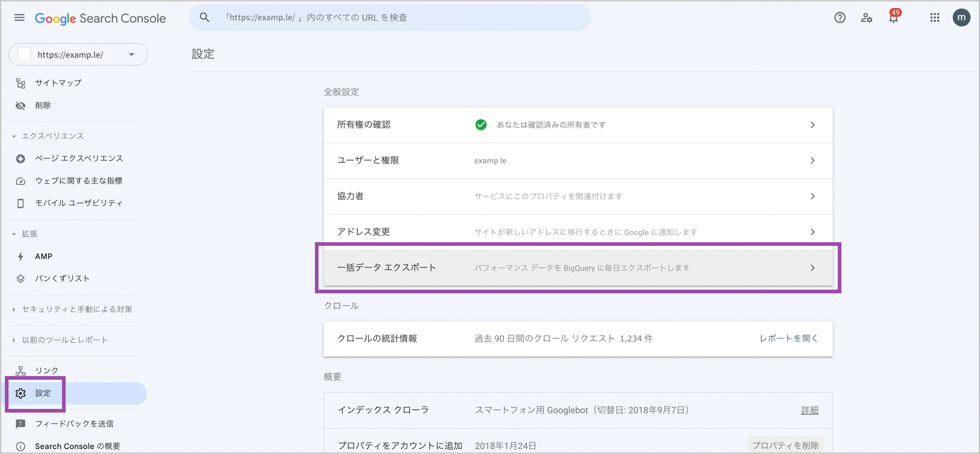Click プロパティをアカウントに追加 label
This screenshot has height=454, width=980.
pyautogui.click(x=400, y=445)
